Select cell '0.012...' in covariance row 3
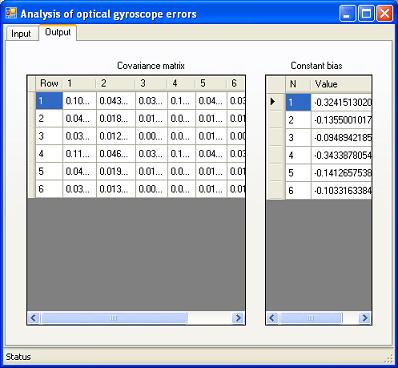This screenshot has width=398, height=368. click(x=116, y=136)
